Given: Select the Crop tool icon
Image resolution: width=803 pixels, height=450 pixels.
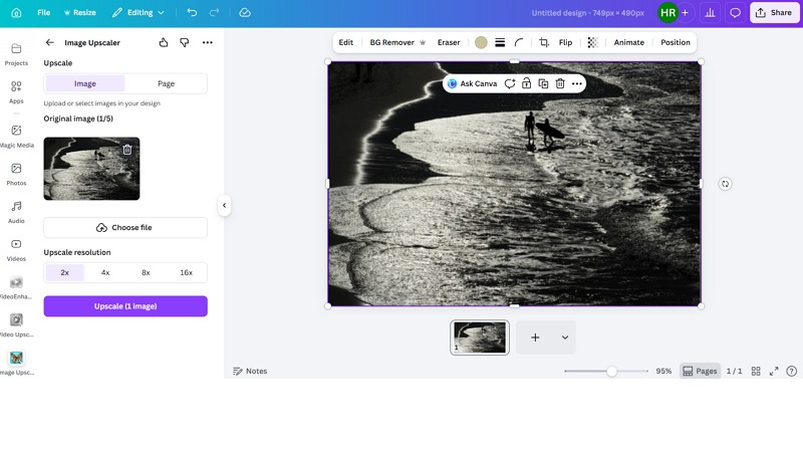Looking at the screenshot, I should [544, 42].
